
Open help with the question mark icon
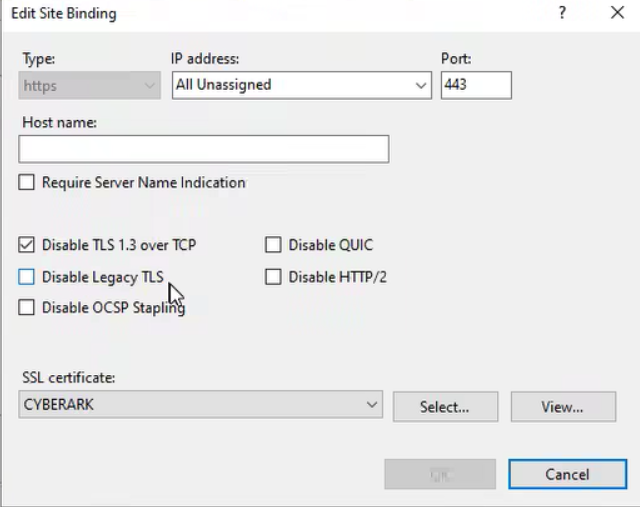(562, 13)
